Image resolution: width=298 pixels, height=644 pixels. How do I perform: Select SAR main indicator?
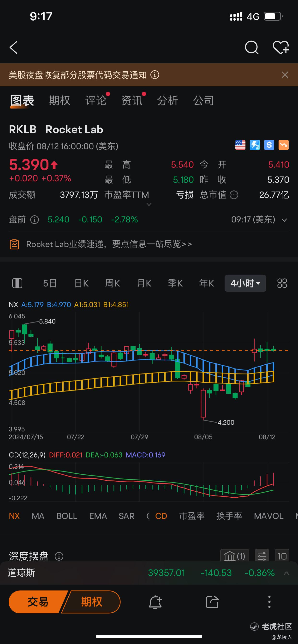[x=127, y=516]
